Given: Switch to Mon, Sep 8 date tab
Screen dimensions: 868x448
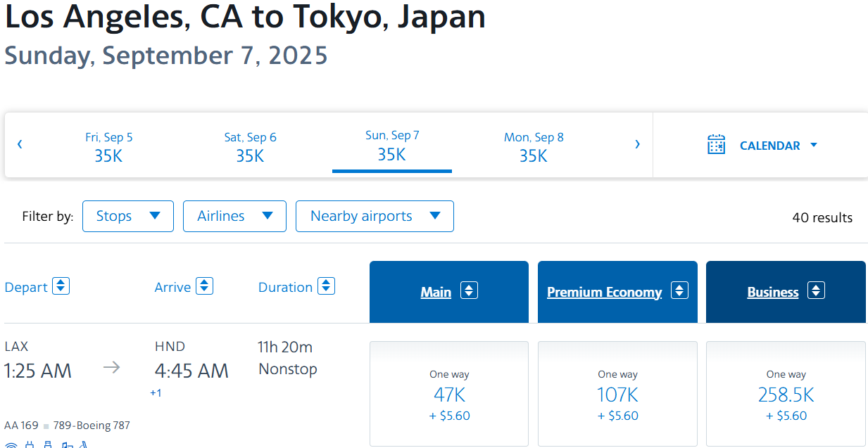Looking at the screenshot, I should point(534,146).
